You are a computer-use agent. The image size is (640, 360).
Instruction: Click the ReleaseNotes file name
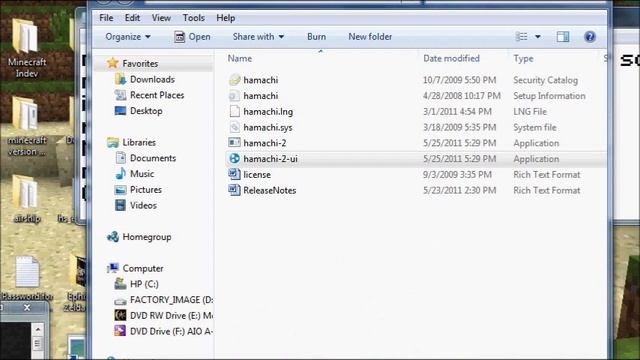pyautogui.click(x=270, y=190)
